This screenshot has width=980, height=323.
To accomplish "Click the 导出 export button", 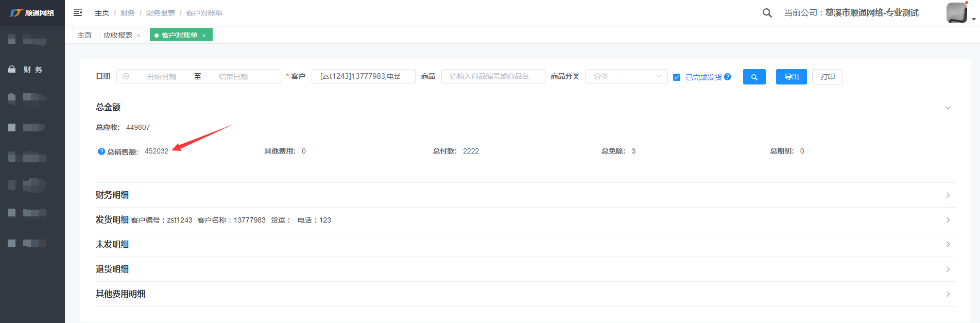I will coord(791,77).
